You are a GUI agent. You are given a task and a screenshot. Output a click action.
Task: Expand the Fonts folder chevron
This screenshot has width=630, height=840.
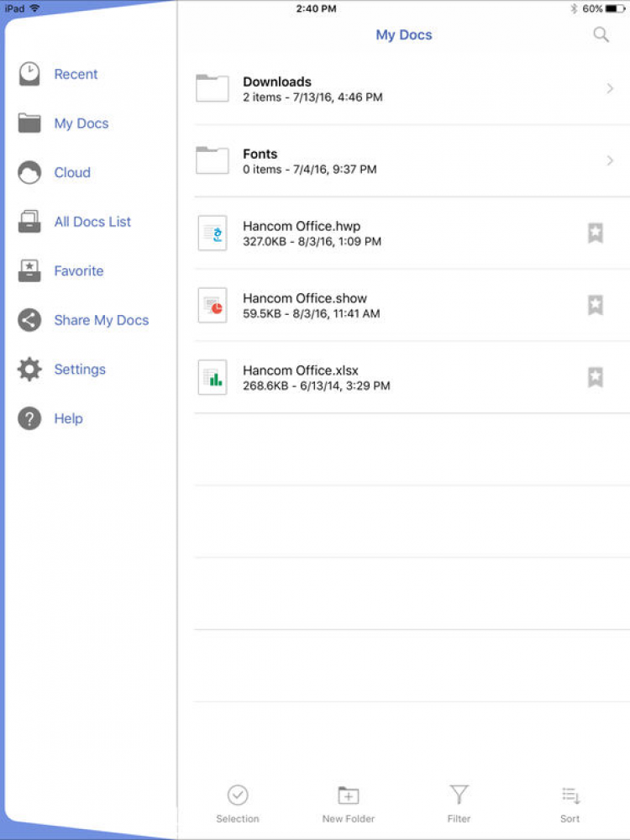(x=610, y=160)
